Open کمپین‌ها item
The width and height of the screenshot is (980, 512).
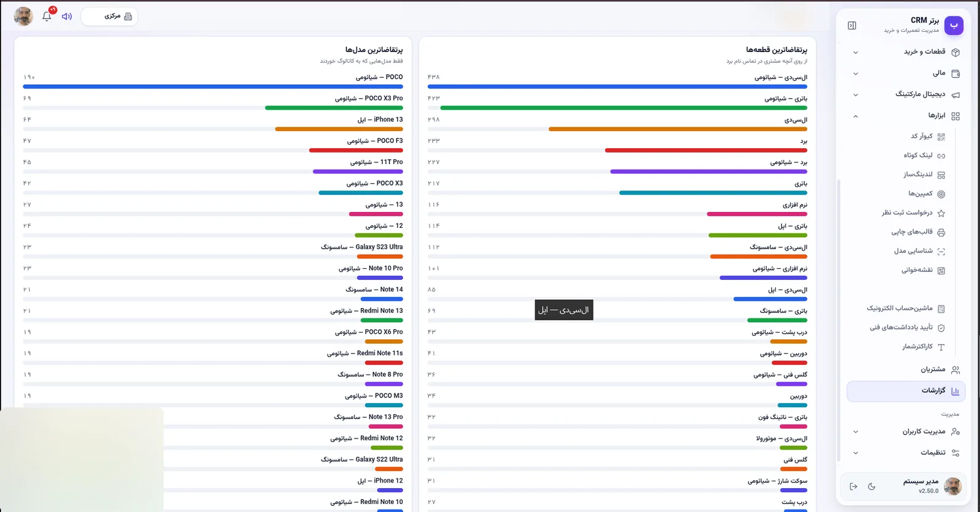pos(926,194)
